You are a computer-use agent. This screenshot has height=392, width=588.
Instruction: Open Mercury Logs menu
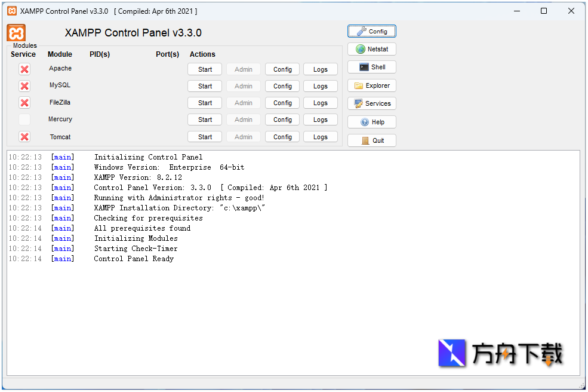[x=320, y=120]
